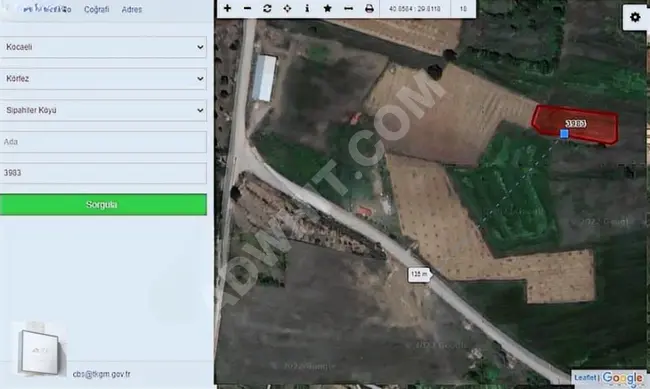
Task: Open the Leaflet attribution link
Action: [x=585, y=377]
